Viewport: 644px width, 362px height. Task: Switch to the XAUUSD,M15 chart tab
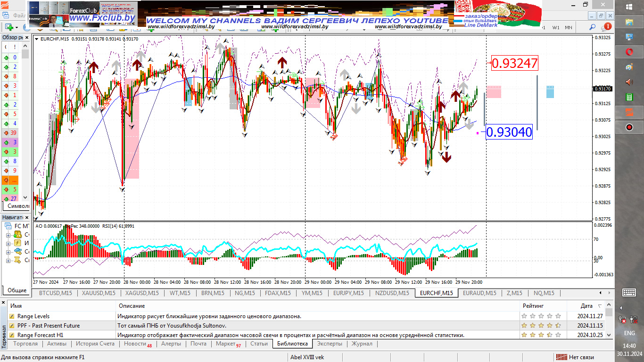[x=99, y=293]
